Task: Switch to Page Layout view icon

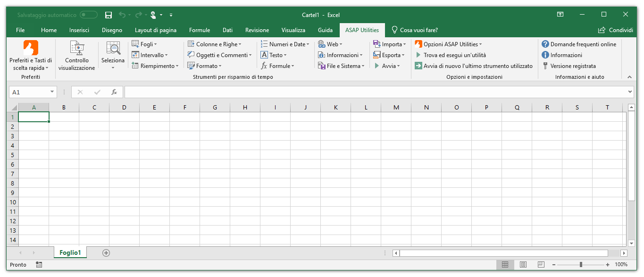Action: pyautogui.click(x=523, y=265)
